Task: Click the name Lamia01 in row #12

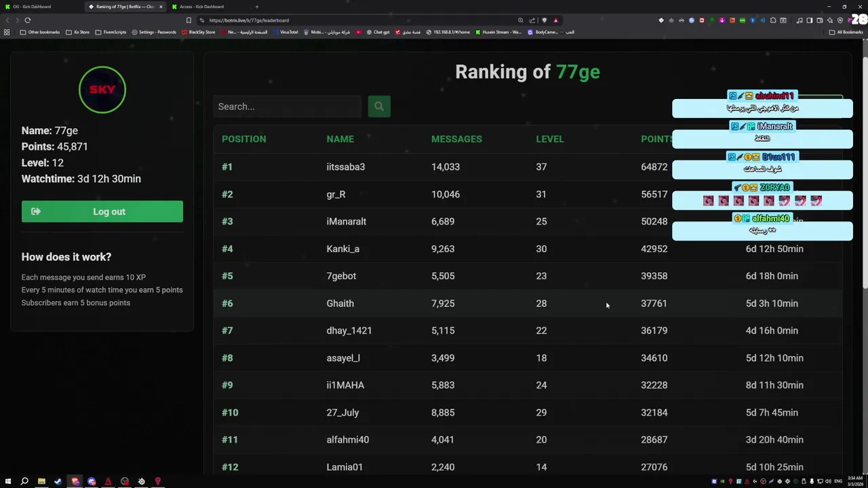Action: pos(344,467)
